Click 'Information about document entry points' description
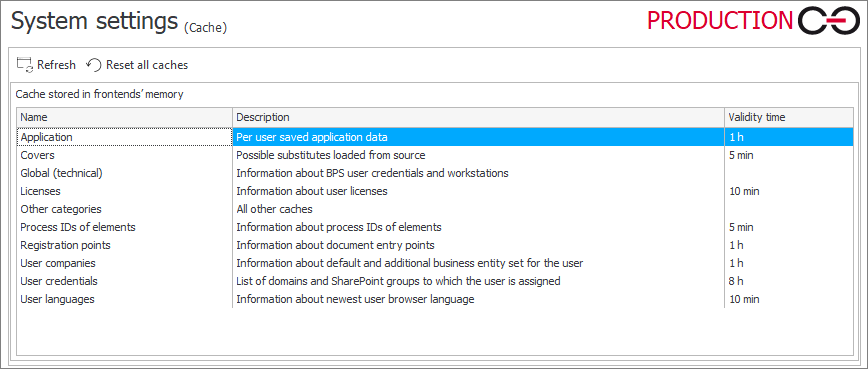The height and width of the screenshot is (369, 868). pos(335,245)
